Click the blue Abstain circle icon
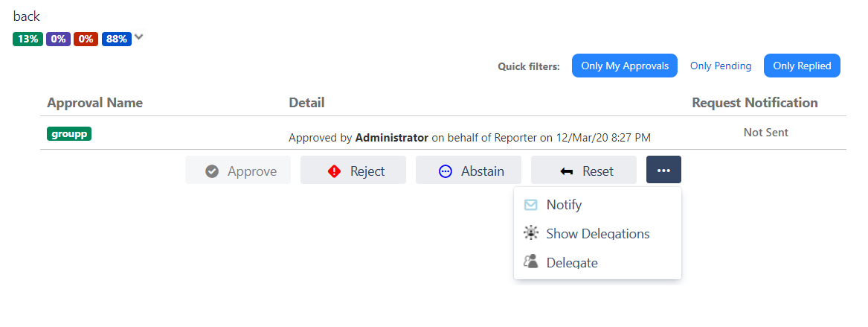868x327 pixels. coord(445,171)
